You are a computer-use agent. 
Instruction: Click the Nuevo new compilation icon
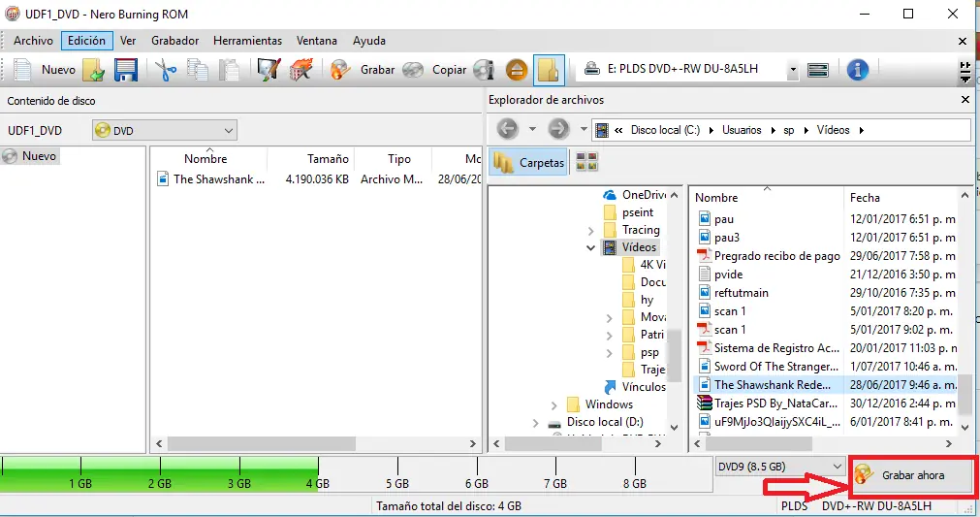(x=23, y=70)
